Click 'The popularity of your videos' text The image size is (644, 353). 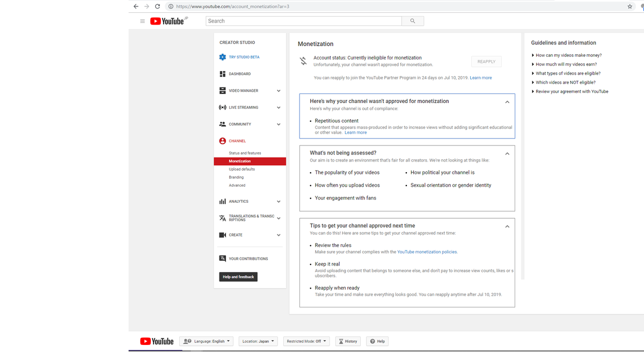coord(347,172)
